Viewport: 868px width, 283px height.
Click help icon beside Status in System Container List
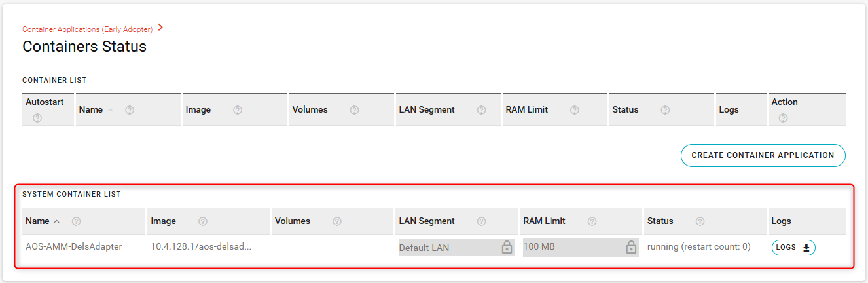700,221
